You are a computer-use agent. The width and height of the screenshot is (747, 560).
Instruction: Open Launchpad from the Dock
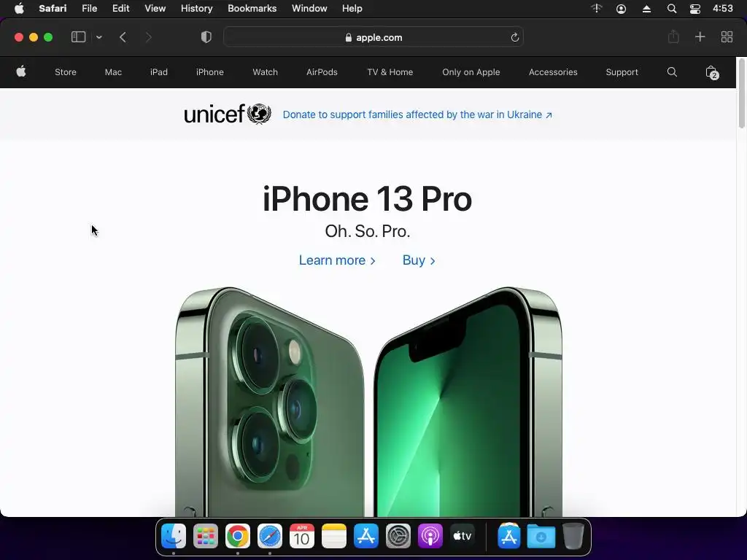(205, 536)
